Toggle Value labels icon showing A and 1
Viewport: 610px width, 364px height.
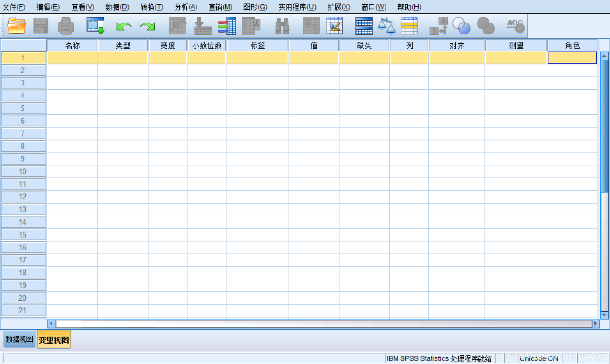pos(438,26)
